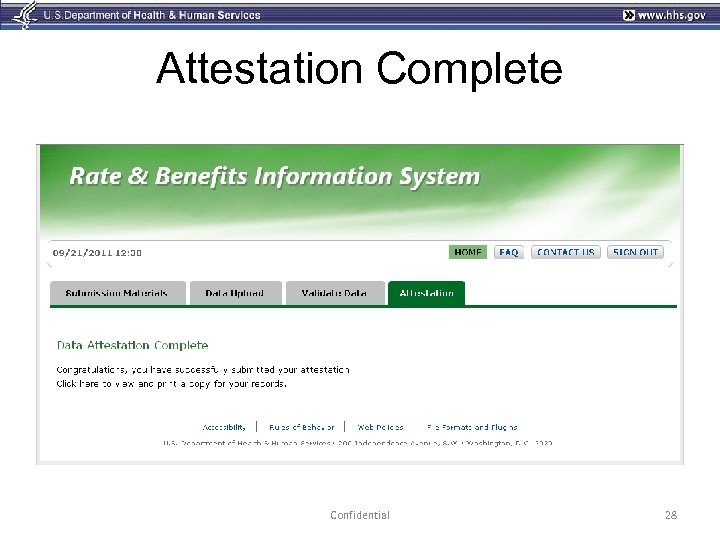This screenshot has height=540, width=720.
Task: Open the Rules of Behavior link
Action: (302, 427)
